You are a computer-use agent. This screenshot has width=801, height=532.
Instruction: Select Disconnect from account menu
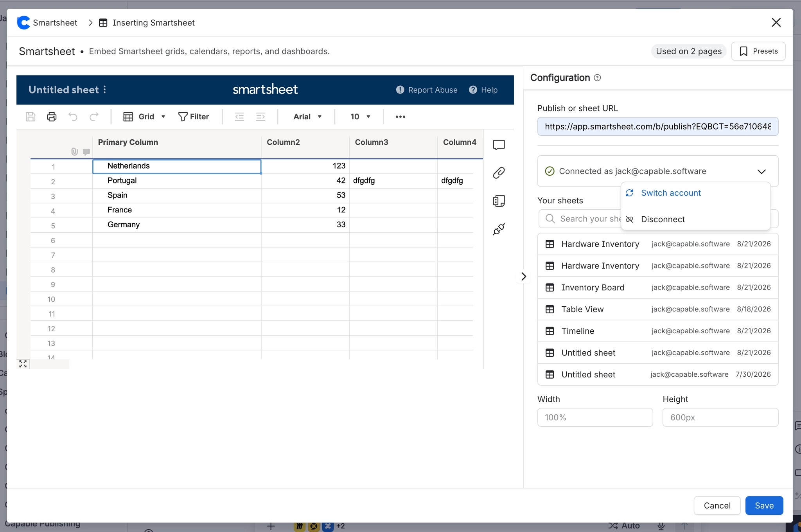click(695, 219)
